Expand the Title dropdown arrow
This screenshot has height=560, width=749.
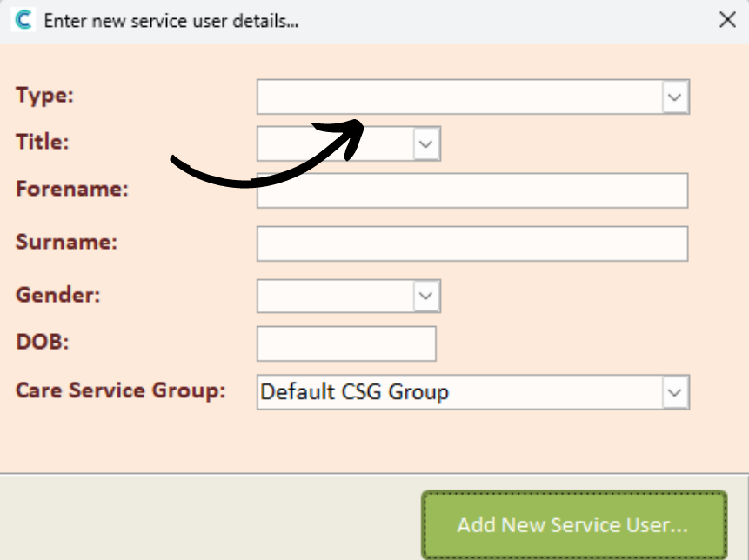point(426,143)
